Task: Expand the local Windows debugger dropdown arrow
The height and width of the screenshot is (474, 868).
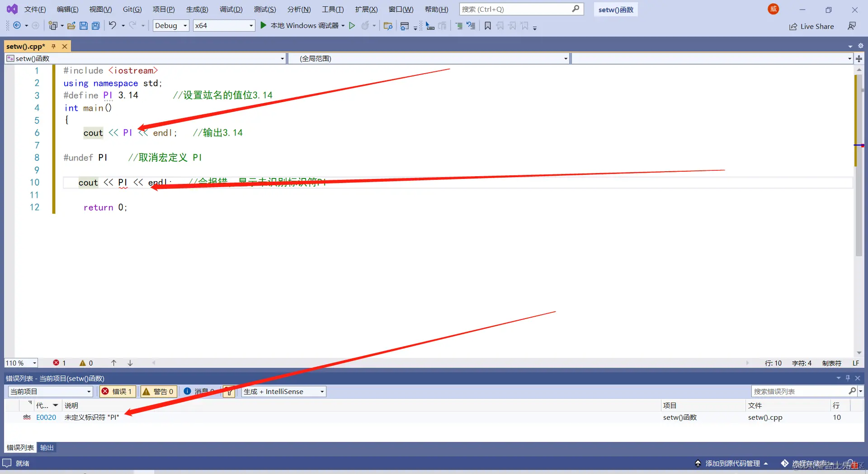Action: tap(343, 26)
